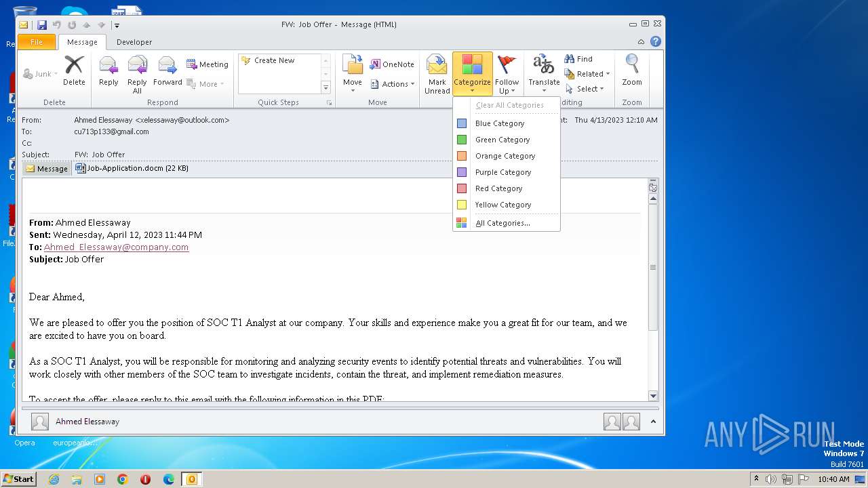Open Edge from the taskbar
This screenshot has width=868, height=488.
pos(169,479)
